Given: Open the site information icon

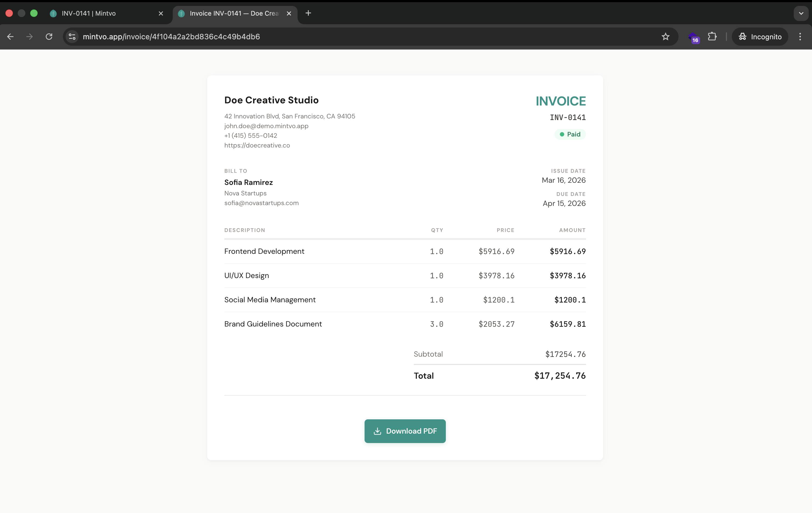Looking at the screenshot, I should pos(72,37).
